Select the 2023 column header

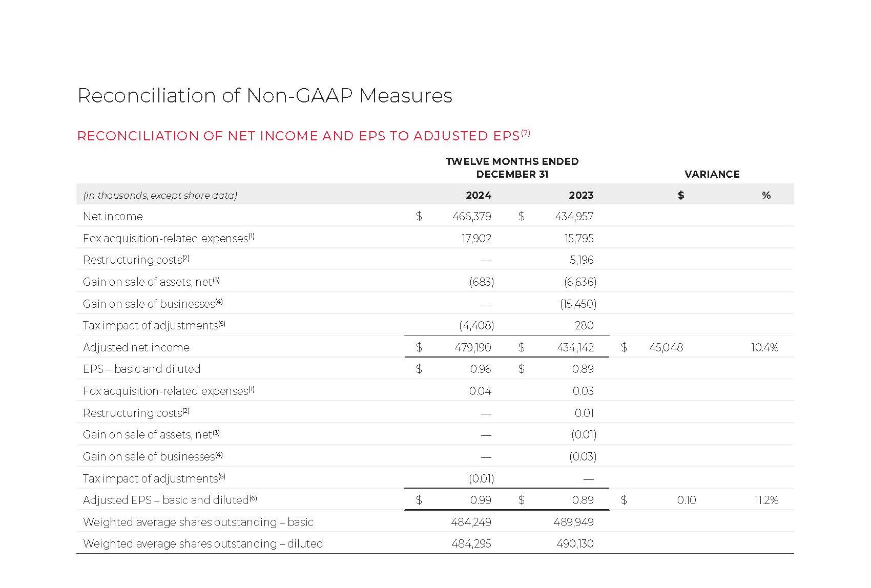[580, 195]
